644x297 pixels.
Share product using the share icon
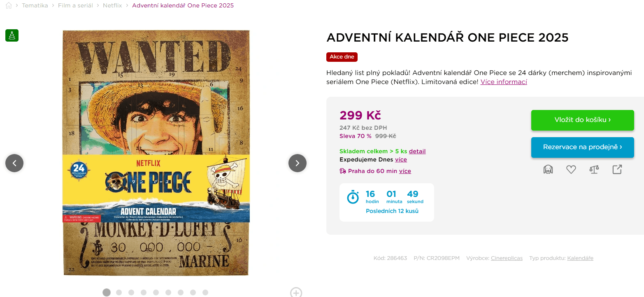point(617,169)
